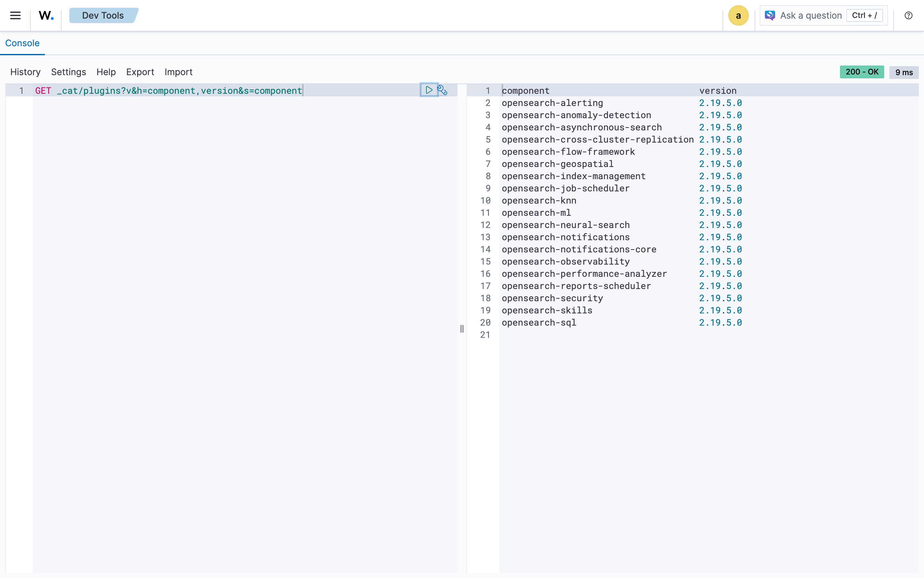This screenshot has width=924, height=578.
Task: Open the Help menu item
Action: pos(106,72)
